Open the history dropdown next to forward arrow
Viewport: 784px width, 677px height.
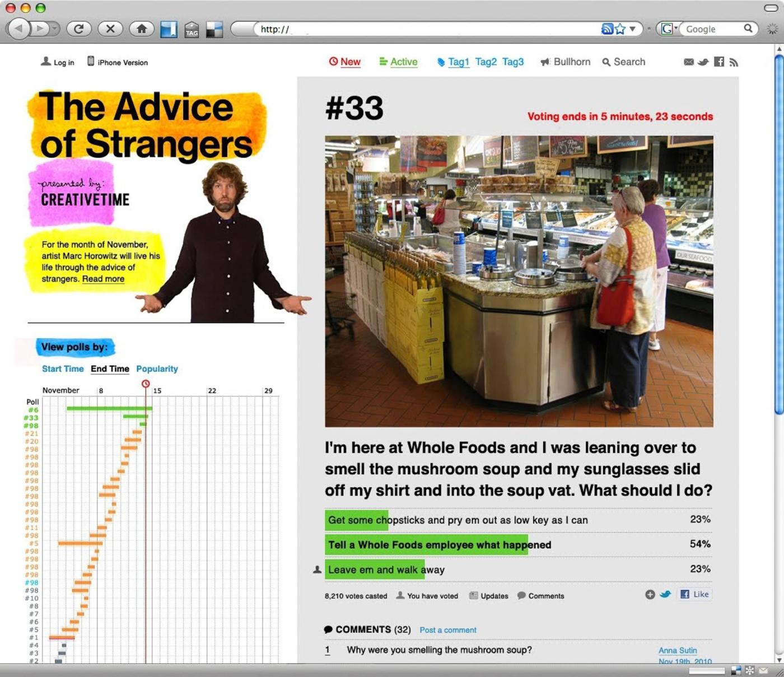pos(54,28)
